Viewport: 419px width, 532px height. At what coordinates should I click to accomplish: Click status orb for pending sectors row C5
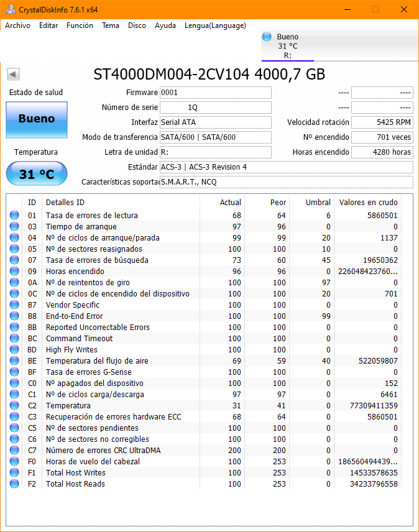(14, 428)
